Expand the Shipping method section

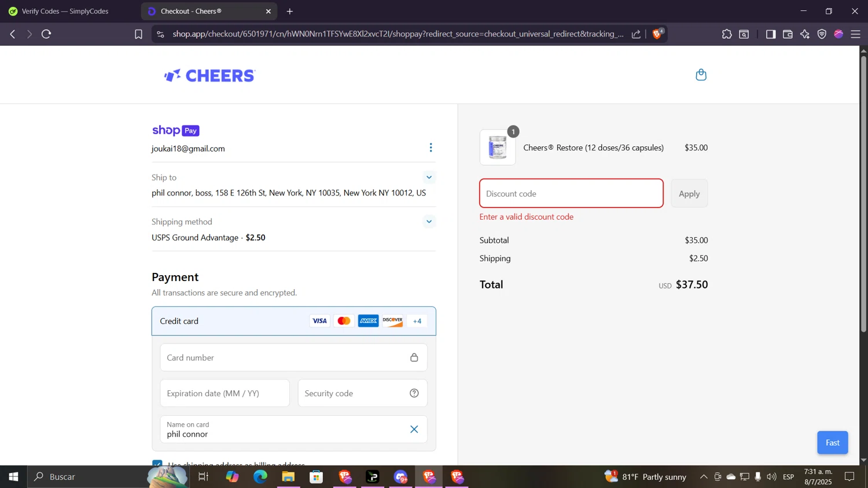click(x=429, y=221)
